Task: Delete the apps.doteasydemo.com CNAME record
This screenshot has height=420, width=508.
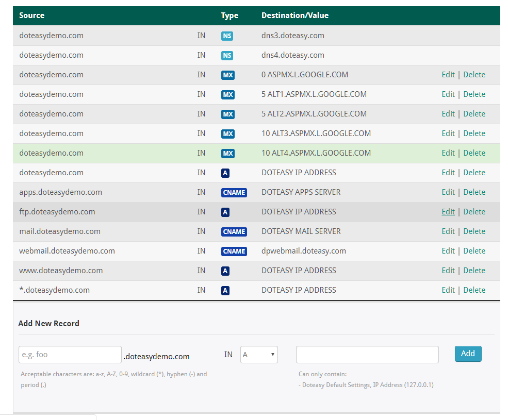Action: pyautogui.click(x=474, y=192)
